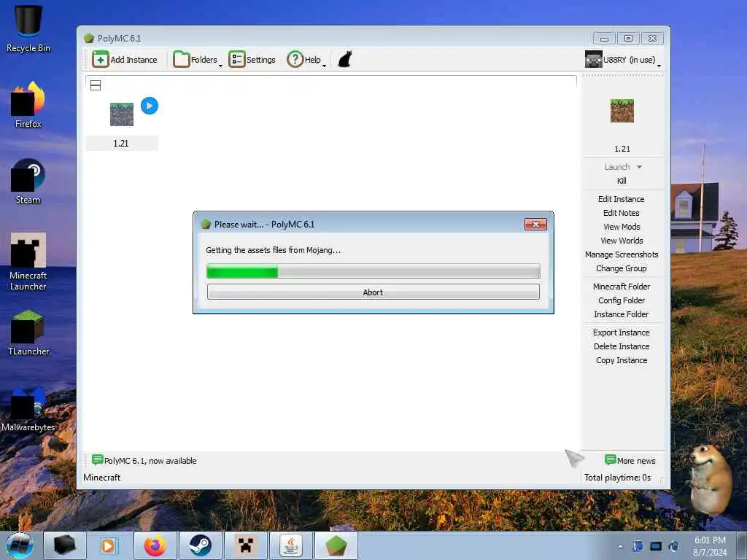Viewport: 747px width, 560px height.
Task: Show hidden system tray icons
Action: click(620, 546)
